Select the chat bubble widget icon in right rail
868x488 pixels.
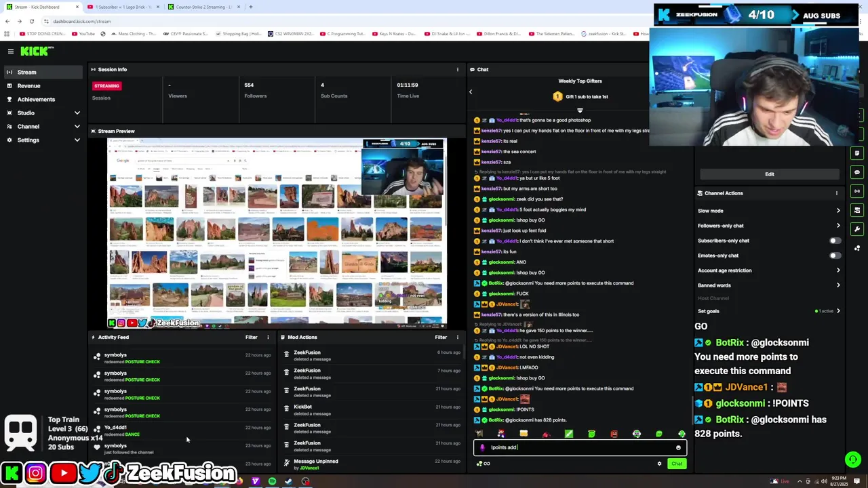coord(857,172)
